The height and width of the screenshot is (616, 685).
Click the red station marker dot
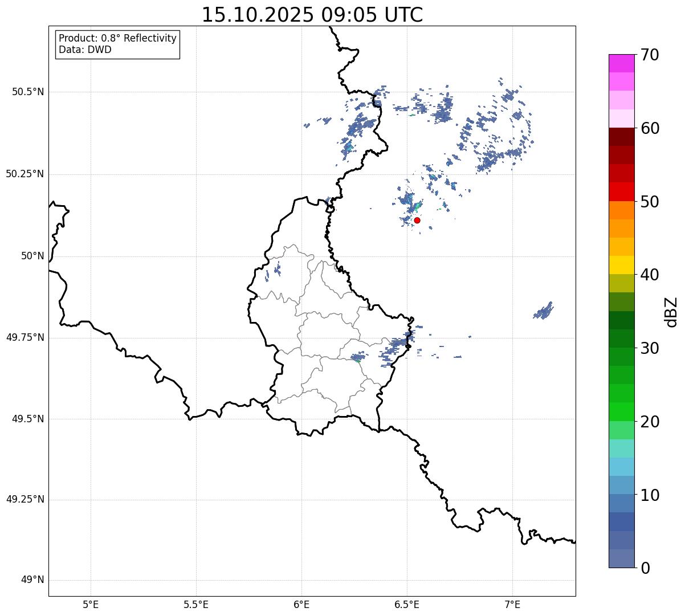pos(417,220)
